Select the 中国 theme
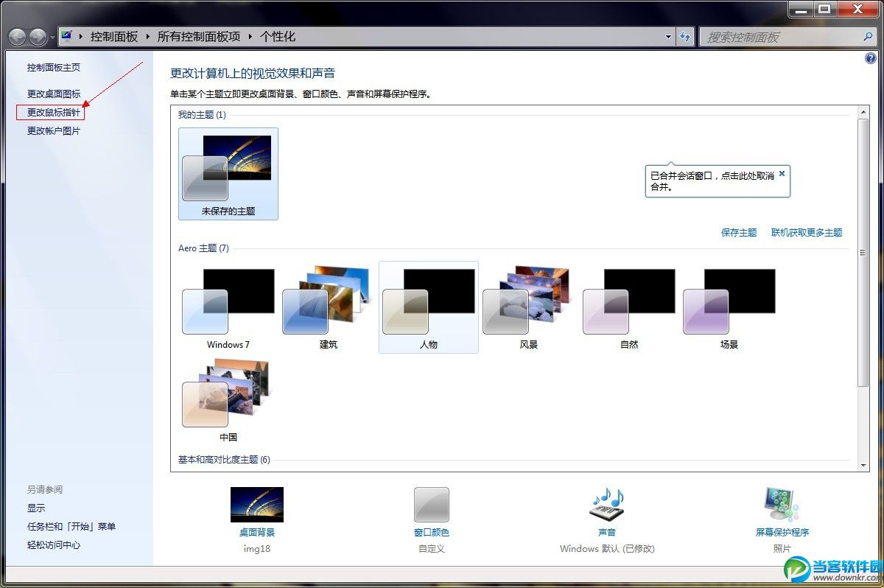 228,400
